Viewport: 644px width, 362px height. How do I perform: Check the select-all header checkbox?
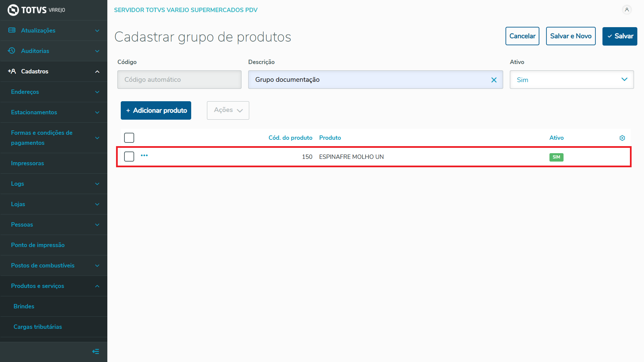[129, 138]
